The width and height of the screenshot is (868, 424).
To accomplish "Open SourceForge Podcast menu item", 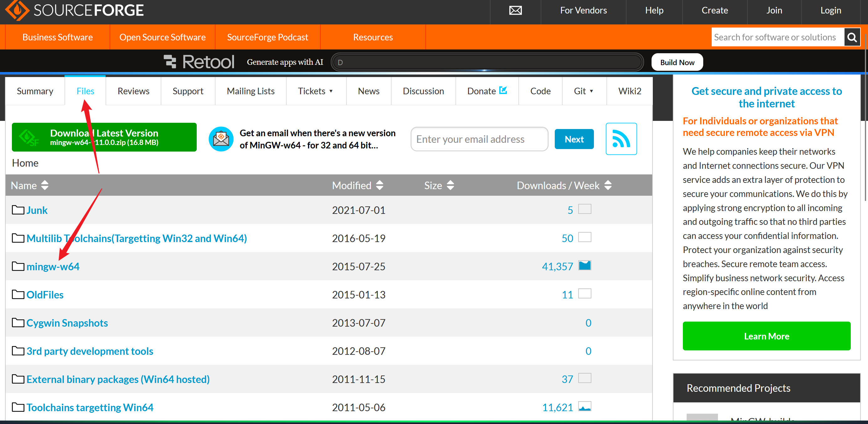I will tap(268, 37).
